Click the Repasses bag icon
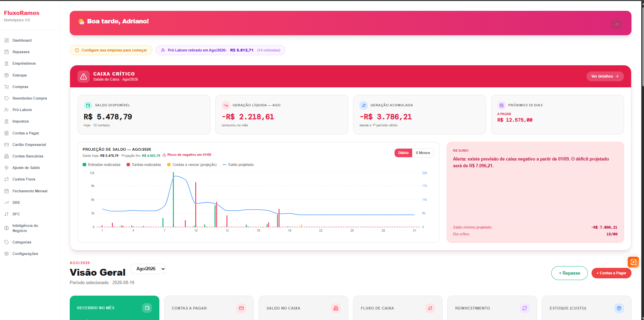The width and height of the screenshot is (644, 320). (x=6, y=52)
